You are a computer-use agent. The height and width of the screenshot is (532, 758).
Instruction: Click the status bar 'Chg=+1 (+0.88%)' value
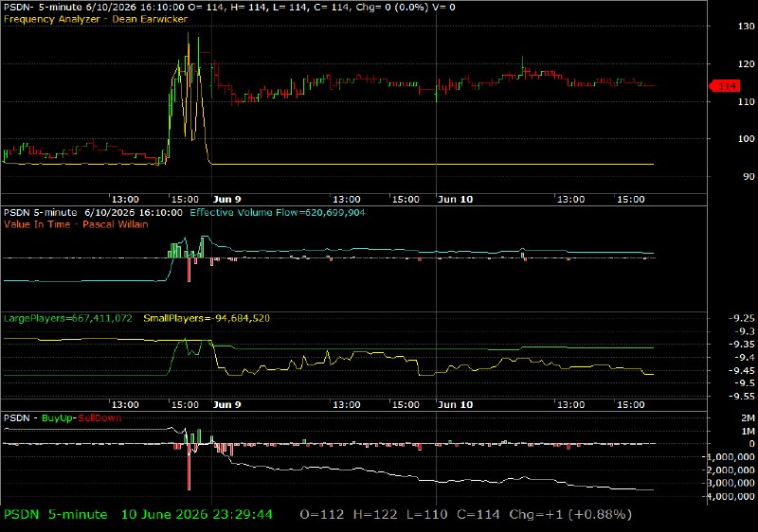pos(570,515)
